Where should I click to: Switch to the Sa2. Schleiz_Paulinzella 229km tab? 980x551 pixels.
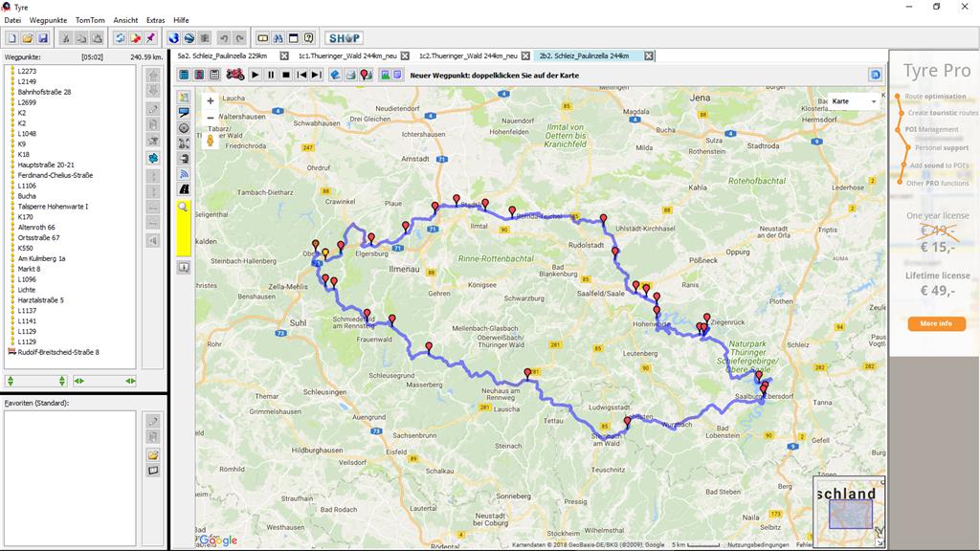222,55
